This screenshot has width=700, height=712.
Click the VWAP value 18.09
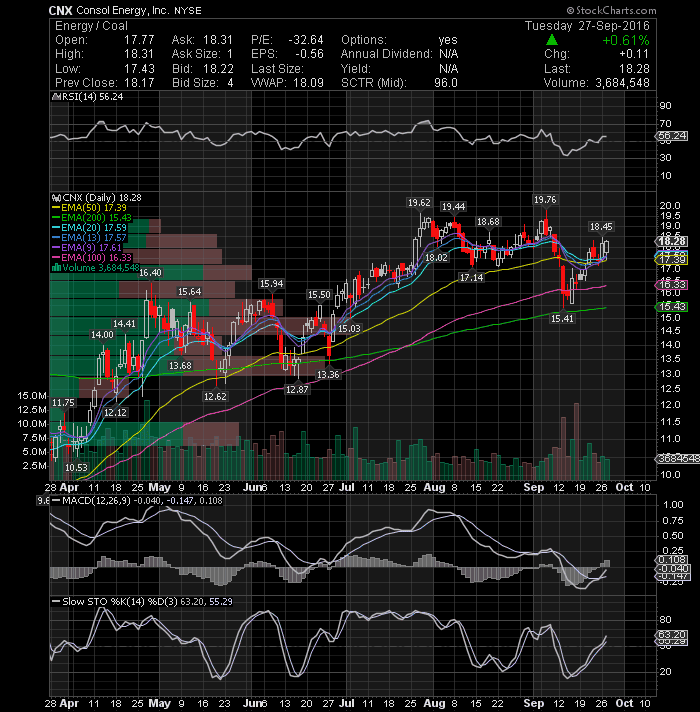[308, 83]
